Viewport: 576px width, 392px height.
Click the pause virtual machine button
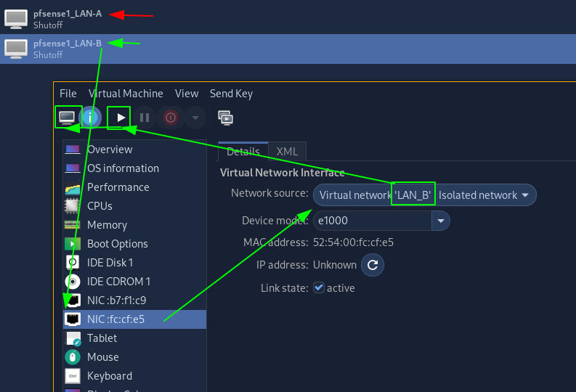[145, 118]
